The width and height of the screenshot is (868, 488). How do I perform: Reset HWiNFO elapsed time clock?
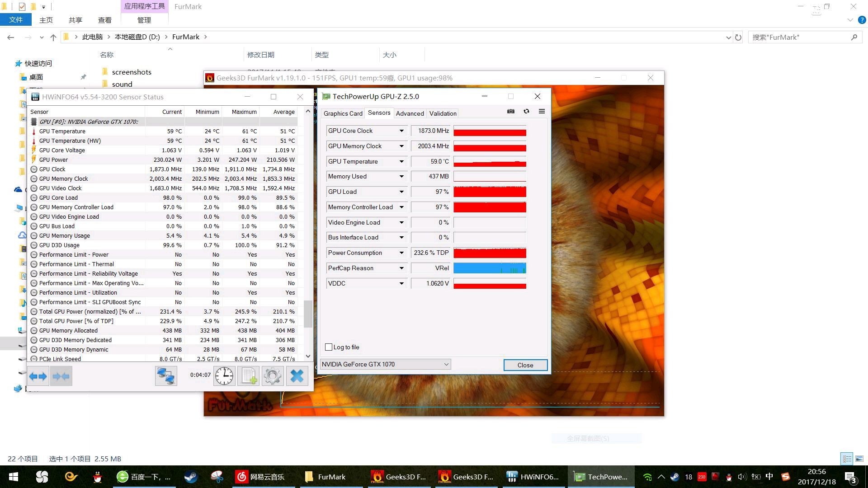pyautogui.click(x=224, y=376)
